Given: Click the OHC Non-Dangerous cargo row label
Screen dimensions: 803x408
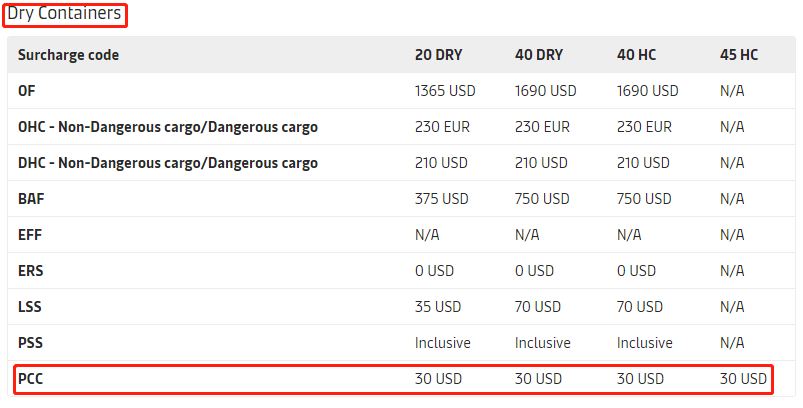Looking at the screenshot, I should pos(167,127).
